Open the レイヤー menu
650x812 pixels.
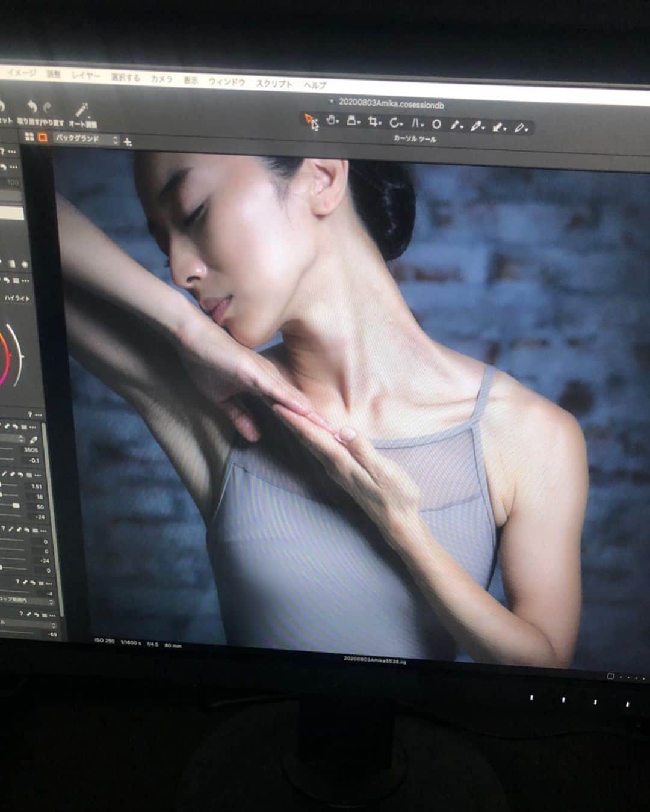coord(86,75)
